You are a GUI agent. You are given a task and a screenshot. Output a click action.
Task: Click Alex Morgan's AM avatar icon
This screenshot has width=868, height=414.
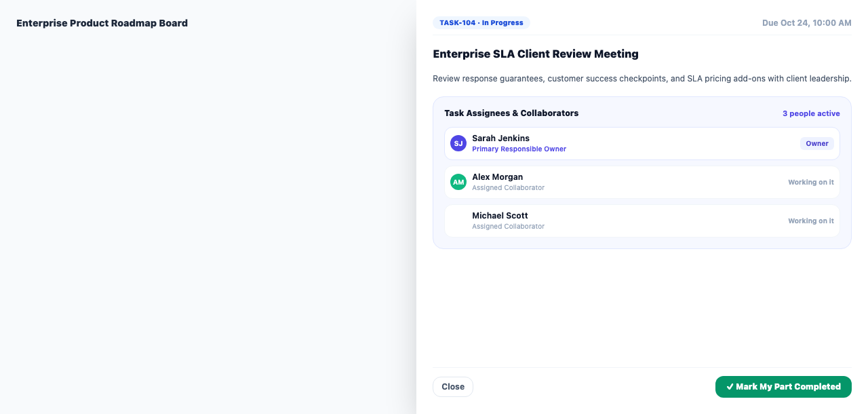tap(458, 182)
